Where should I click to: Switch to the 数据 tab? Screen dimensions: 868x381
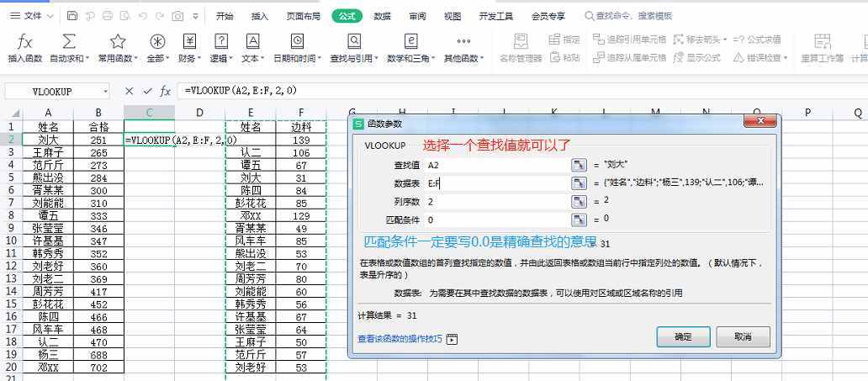point(382,17)
